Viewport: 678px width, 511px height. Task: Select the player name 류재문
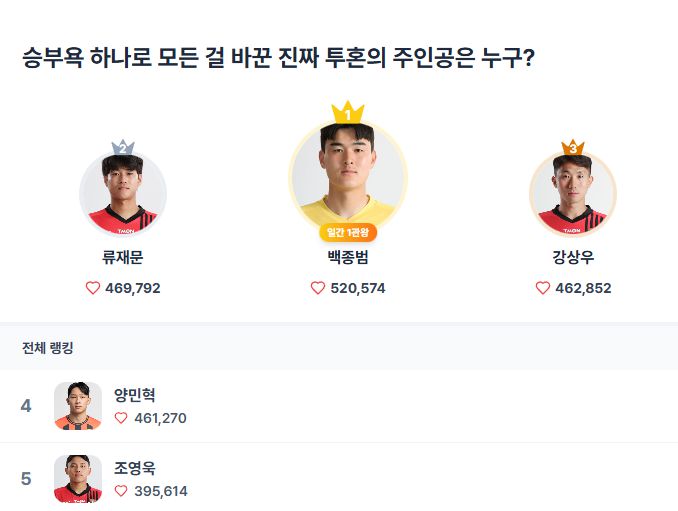coord(123,258)
